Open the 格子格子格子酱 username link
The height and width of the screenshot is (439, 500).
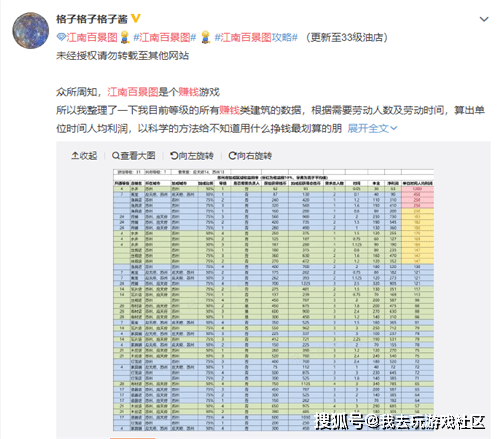pyautogui.click(x=92, y=19)
